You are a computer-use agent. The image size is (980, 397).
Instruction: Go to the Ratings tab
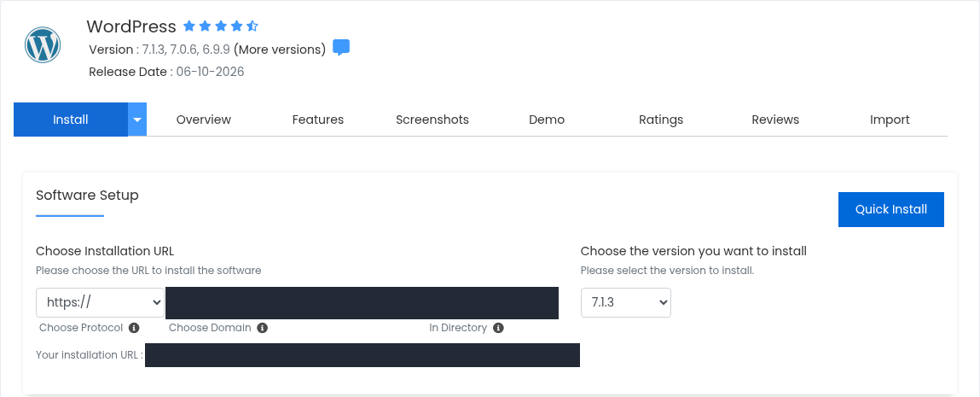click(x=661, y=120)
